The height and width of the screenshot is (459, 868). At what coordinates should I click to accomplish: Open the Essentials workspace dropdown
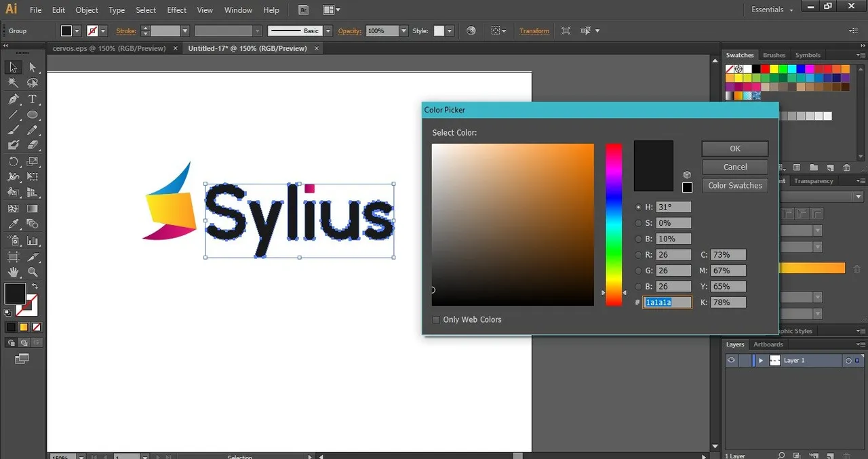[772, 9]
